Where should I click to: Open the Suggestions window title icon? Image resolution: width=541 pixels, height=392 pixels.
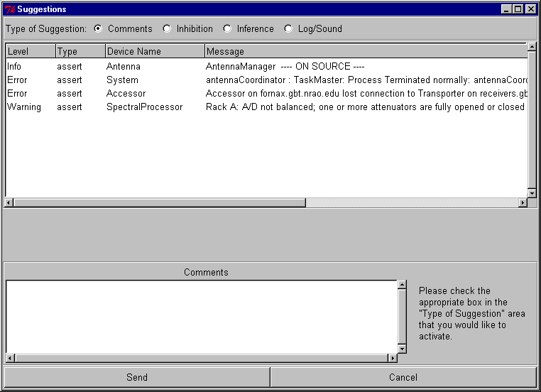9,9
